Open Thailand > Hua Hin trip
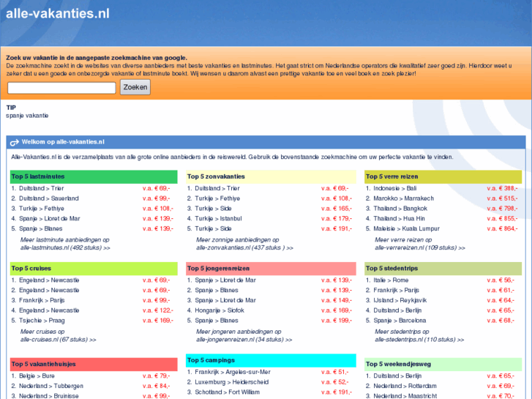Viewport: 532px width, 399px height. [x=399, y=219]
